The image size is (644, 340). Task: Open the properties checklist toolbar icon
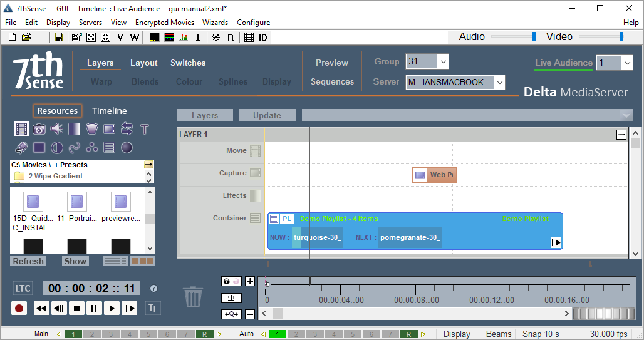click(76, 38)
